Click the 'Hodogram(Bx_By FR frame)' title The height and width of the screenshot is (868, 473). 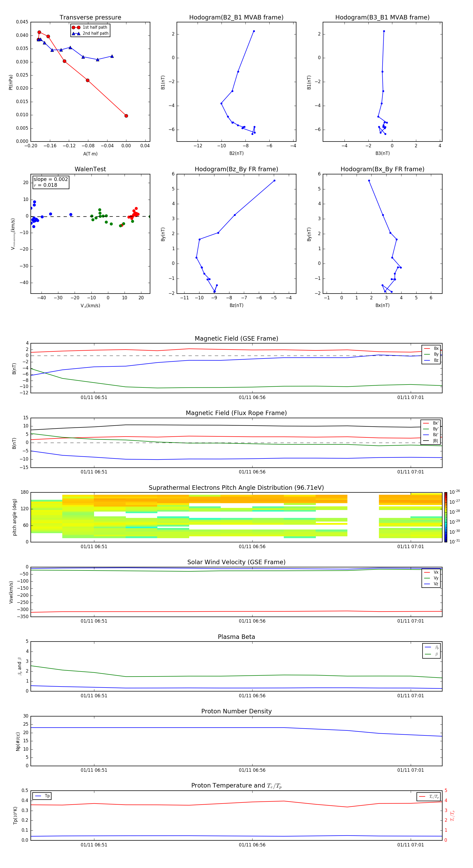(382, 169)
